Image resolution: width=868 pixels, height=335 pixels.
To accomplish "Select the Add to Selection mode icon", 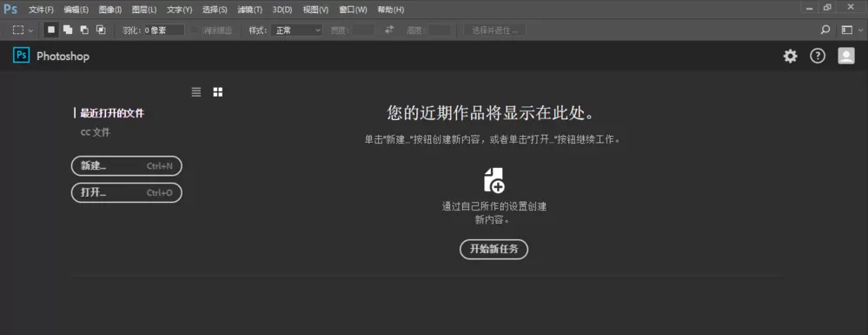I will [68, 30].
